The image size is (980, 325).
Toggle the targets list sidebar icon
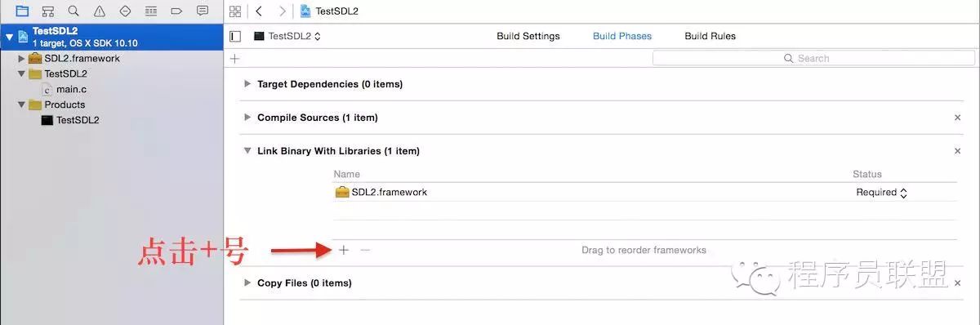click(236, 36)
